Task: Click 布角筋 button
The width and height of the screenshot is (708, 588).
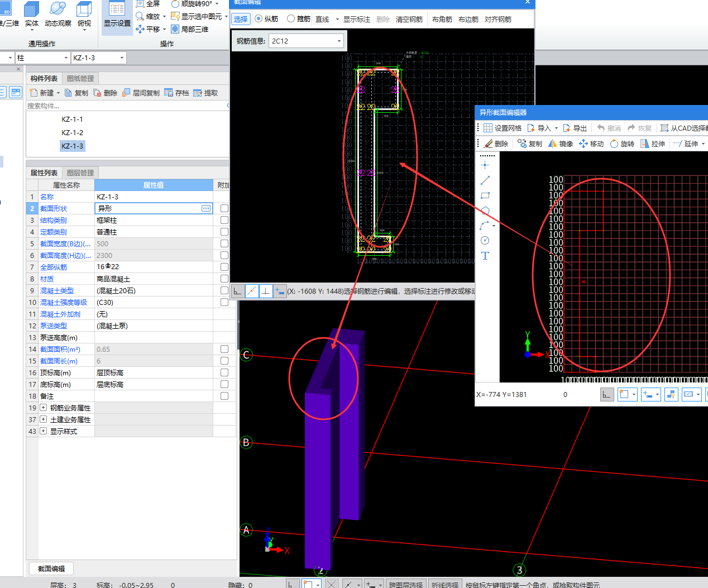Action: pos(442,19)
